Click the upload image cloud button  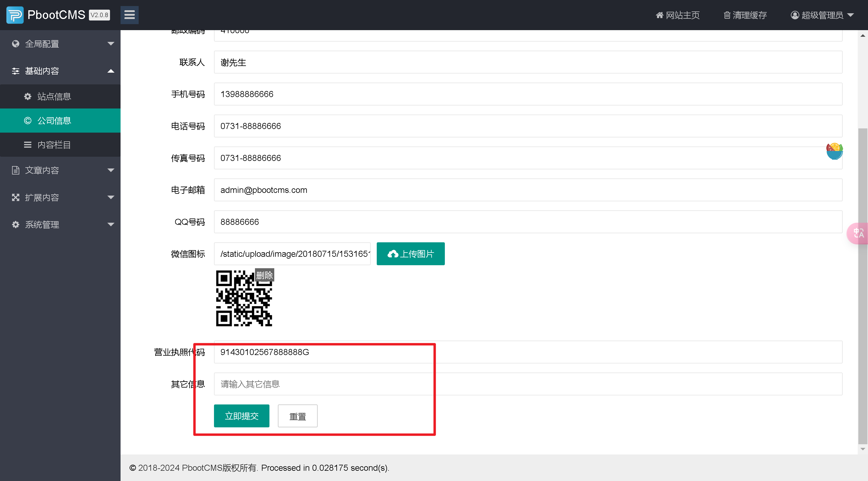410,254
